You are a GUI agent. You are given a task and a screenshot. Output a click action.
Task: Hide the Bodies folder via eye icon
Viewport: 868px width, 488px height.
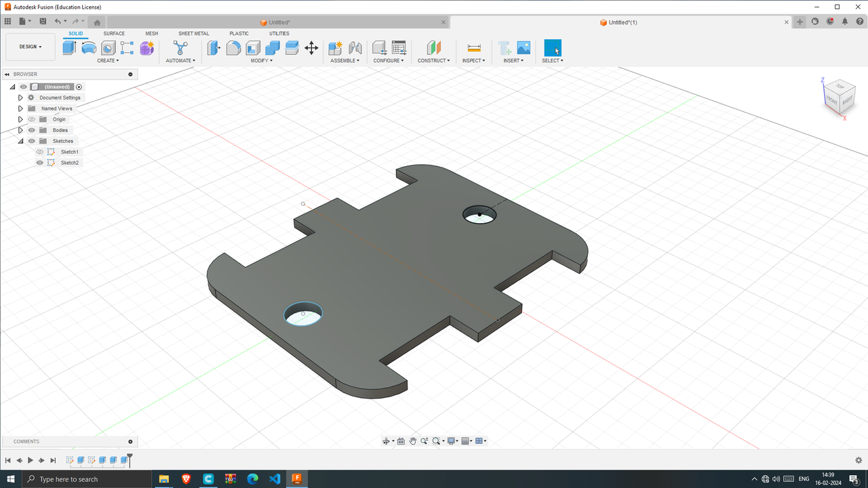pyautogui.click(x=31, y=130)
